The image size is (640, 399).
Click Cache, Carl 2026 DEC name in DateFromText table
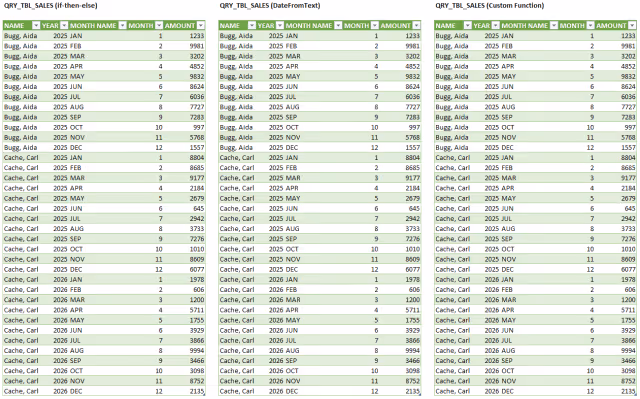pos(237,391)
